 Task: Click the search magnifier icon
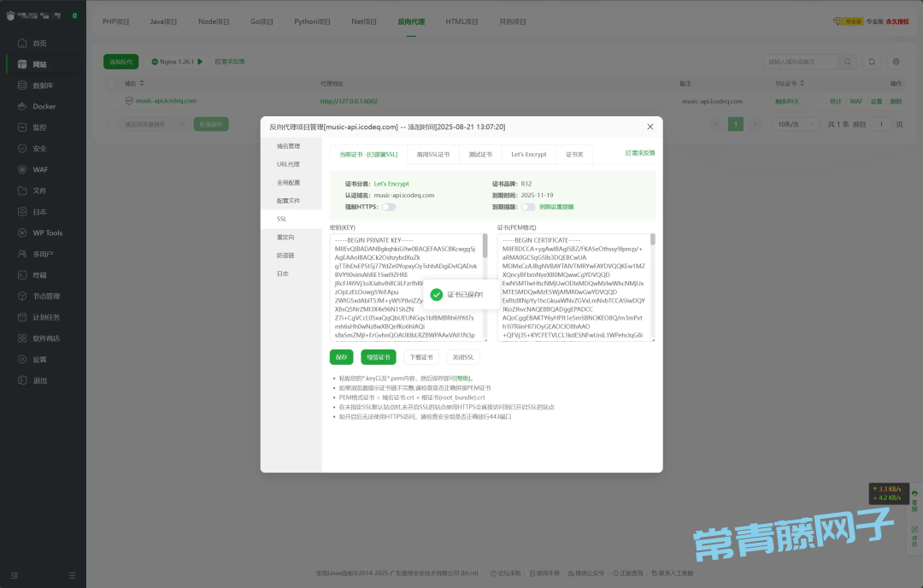coord(848,62)
